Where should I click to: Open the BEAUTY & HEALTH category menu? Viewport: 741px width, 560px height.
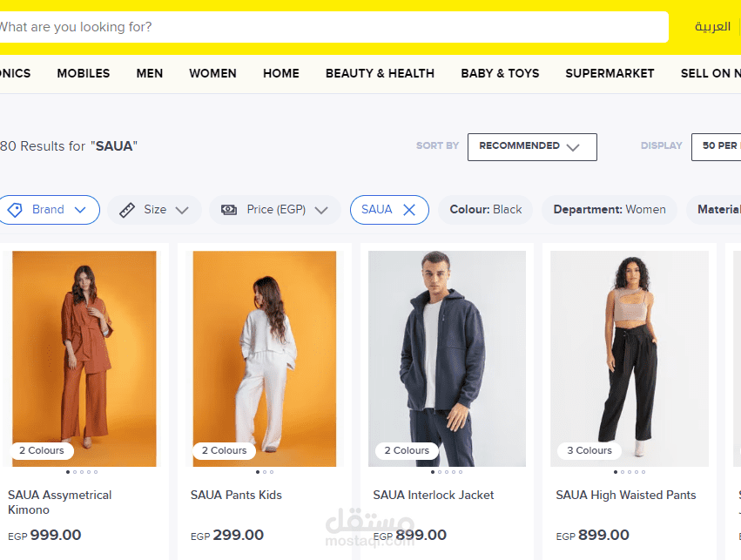pyautogui.click(x=380, y=73)
